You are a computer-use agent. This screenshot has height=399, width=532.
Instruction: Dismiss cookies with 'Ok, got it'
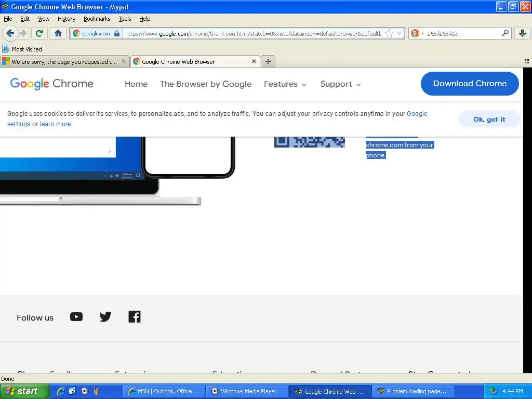(489, 119)
